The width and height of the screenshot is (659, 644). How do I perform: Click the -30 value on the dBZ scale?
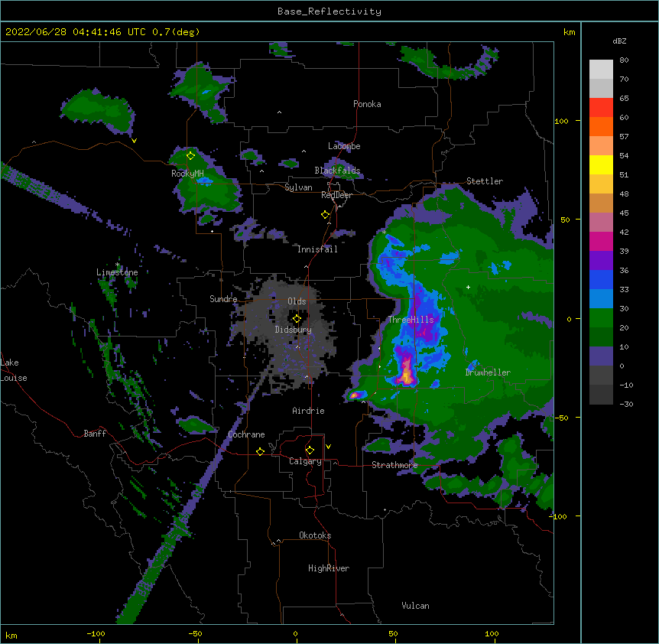pyautogui.click(x=627, y=405)
